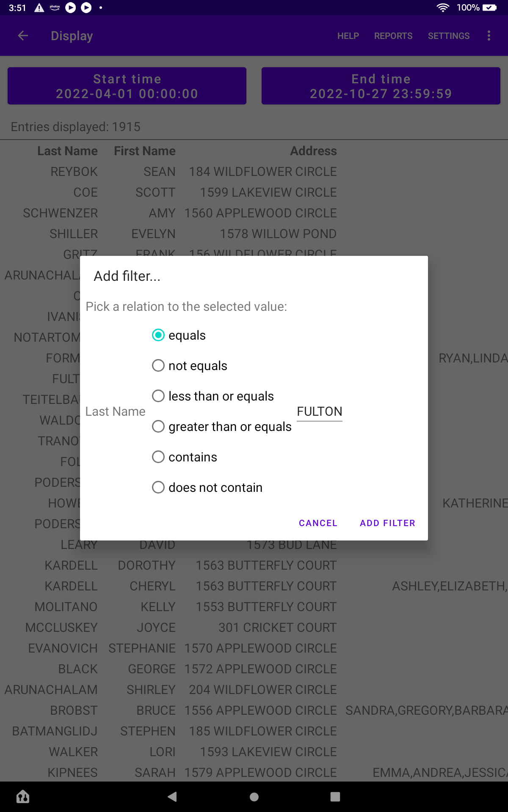
Task: Tap the warning triangle in the status bar
Action: click(x=39, y=8)
